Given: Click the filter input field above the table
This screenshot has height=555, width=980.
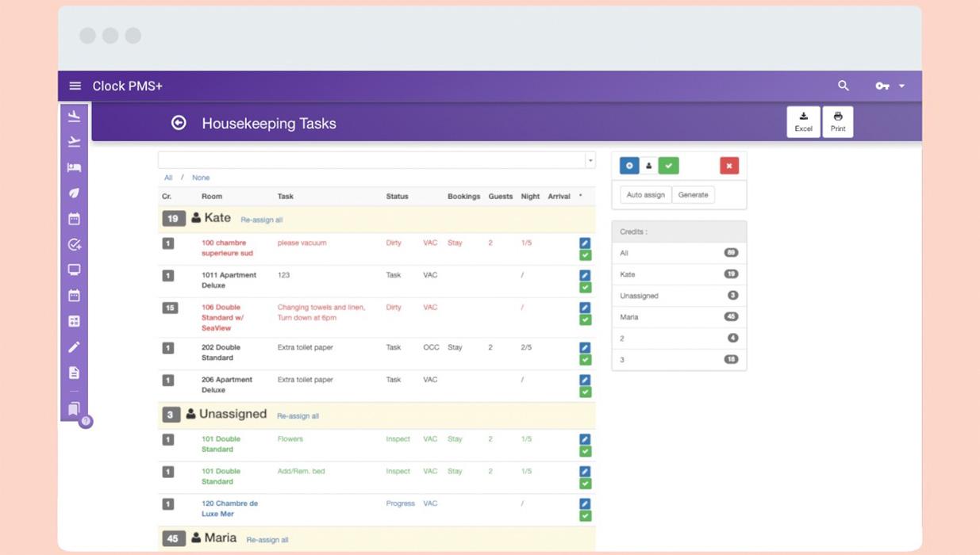Looking at the screenshot, I should (x=371, y=160).
